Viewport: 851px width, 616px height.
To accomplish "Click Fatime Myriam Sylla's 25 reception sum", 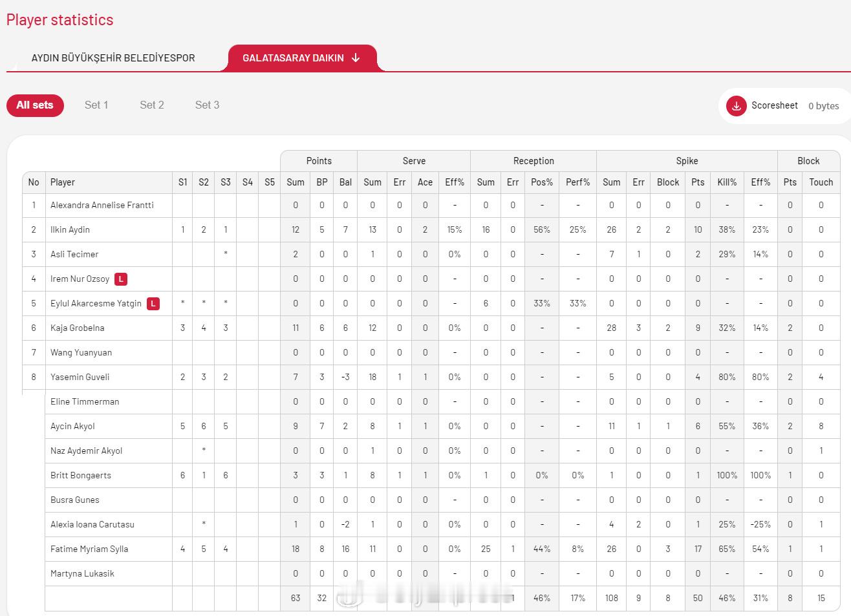I will [x=486, y=549].
